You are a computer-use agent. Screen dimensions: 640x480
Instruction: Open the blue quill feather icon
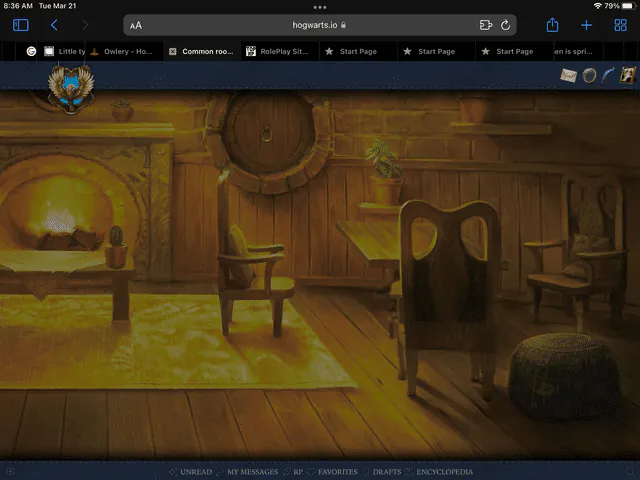[608, 75]
